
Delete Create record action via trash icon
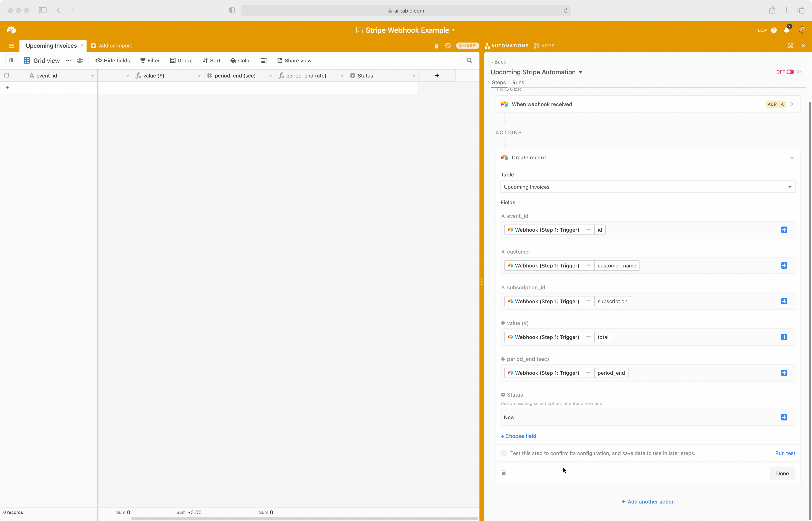504,473
